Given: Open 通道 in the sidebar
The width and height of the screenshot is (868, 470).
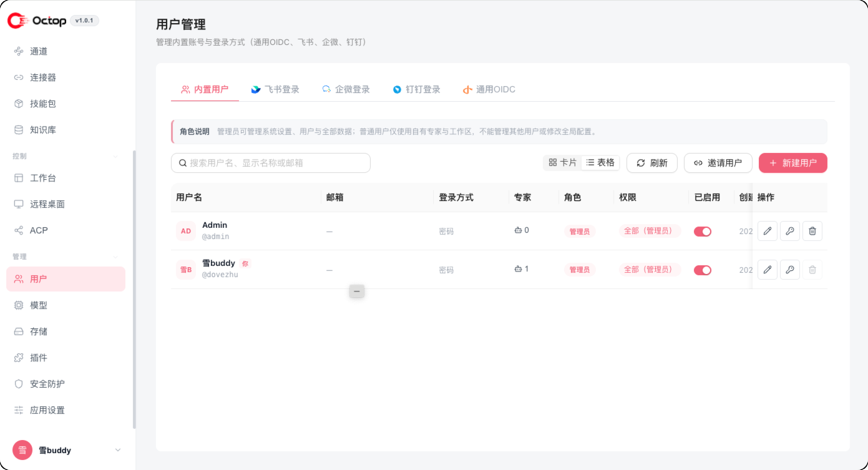Looking at the screenshot, I should click(66, 51).
